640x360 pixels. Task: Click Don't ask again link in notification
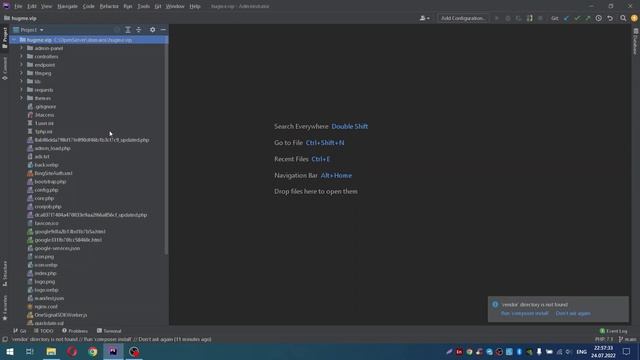point(573,313)
